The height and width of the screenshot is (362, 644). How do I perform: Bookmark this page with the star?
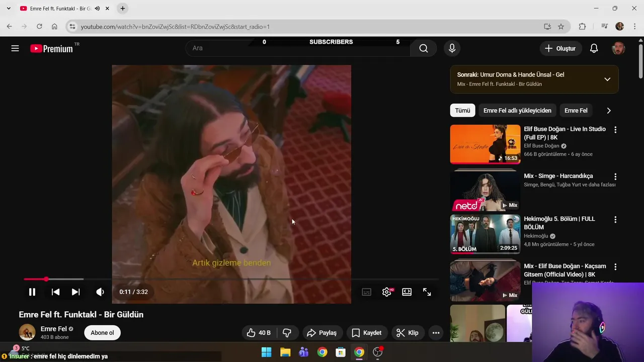[x=561, y=27]
